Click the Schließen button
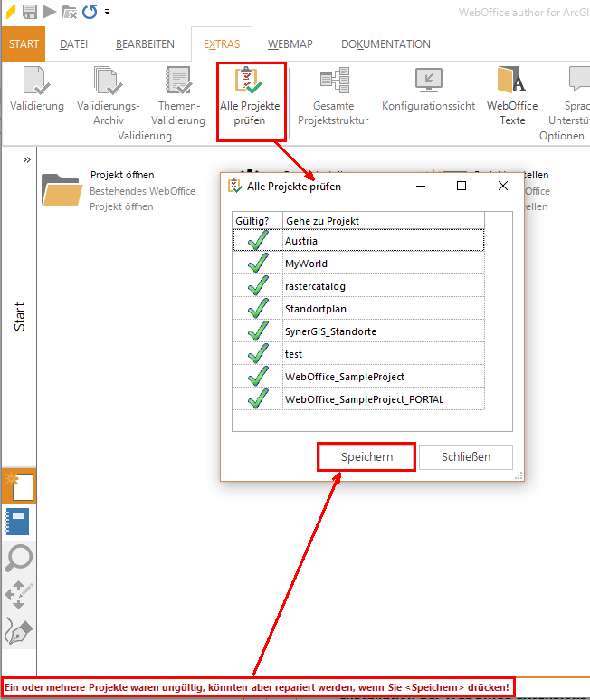This screenshot has height=700, width=590. (x=466, y=456)
